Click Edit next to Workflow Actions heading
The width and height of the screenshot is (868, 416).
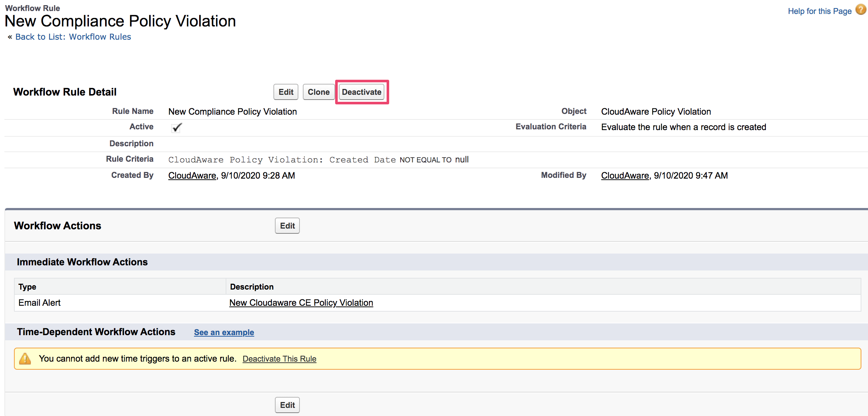point(287,226)
